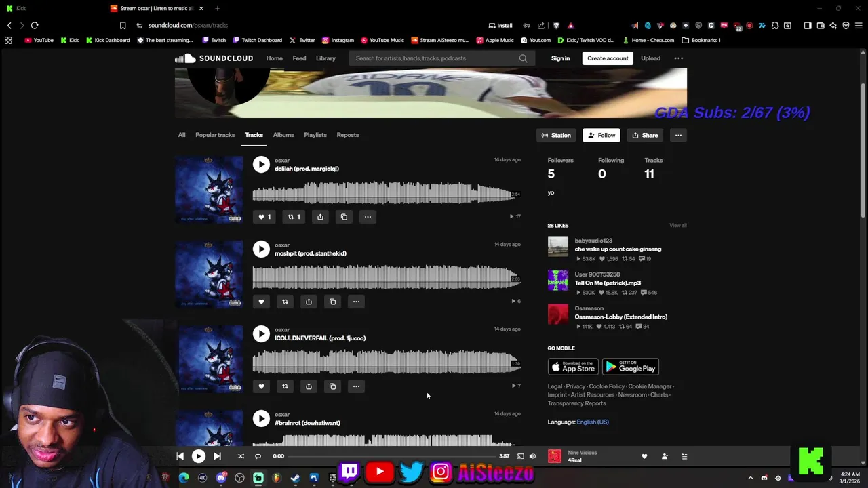Like the delilah track
The image size is (868, 488).
pos(264,217)
